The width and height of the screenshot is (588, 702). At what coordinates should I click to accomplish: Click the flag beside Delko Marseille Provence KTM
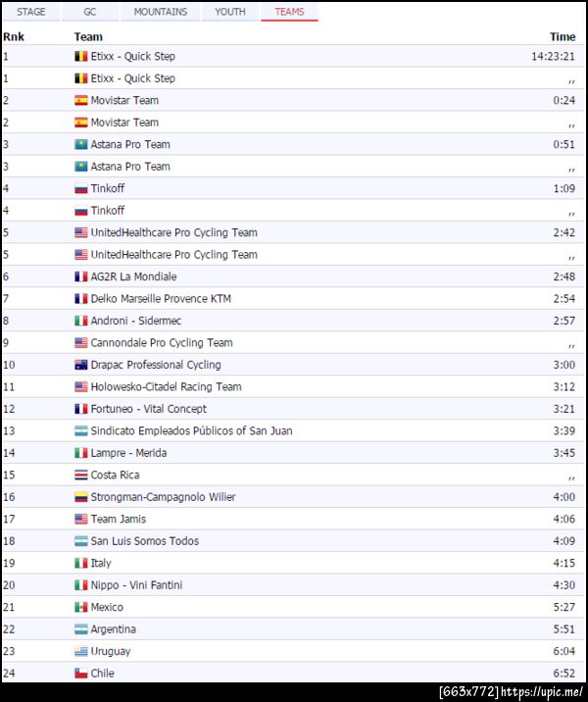click(81, 299)
